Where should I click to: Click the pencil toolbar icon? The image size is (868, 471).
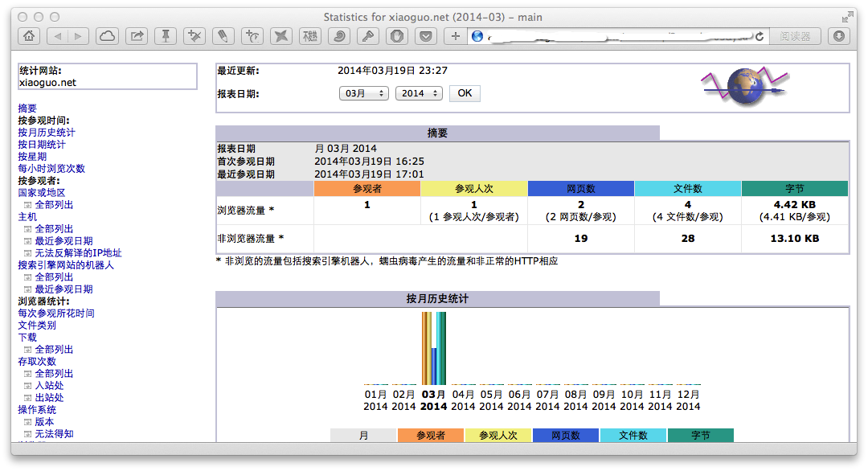point(223,36)
